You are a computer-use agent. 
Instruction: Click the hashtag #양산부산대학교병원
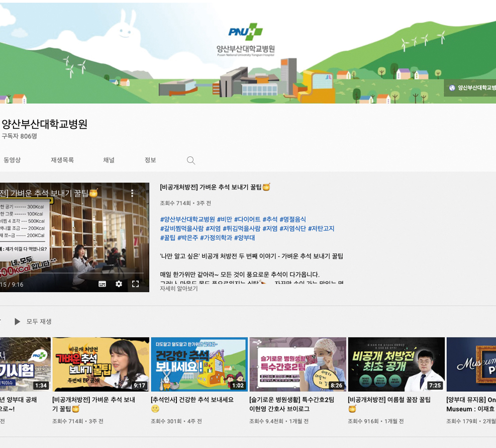[x=187, y=219]
